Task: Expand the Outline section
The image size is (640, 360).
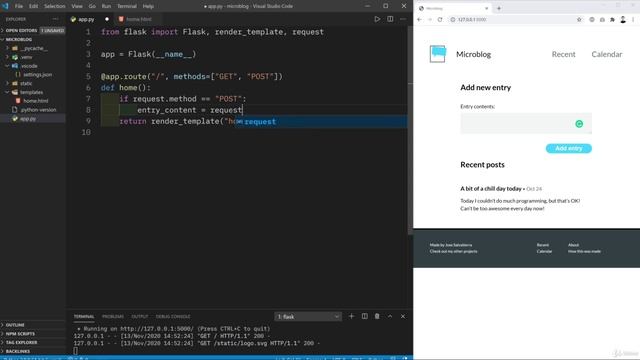Action: tap(15, 325)
